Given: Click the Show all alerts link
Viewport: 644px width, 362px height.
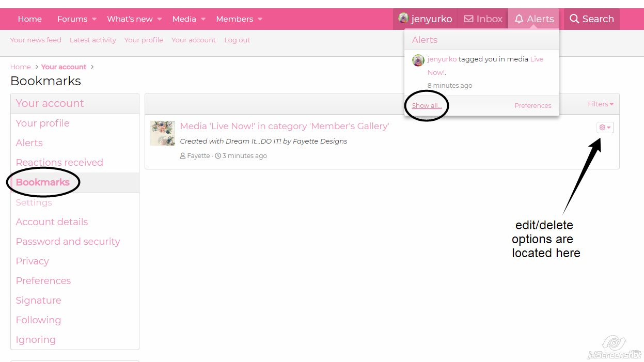Looking at the screenshot, I should (x=427, y=105).
